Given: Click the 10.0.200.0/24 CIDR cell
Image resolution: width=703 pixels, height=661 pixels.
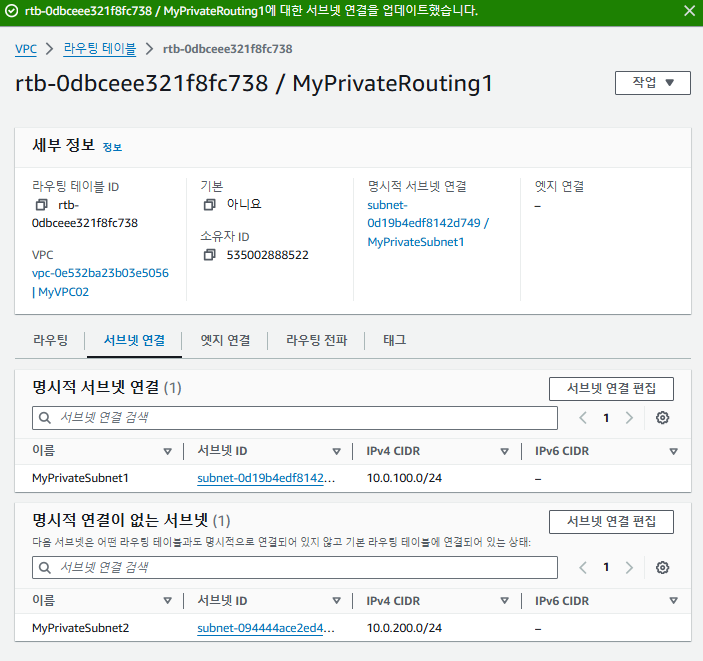Looking at the screenshot, I should (x=404, y=628).
